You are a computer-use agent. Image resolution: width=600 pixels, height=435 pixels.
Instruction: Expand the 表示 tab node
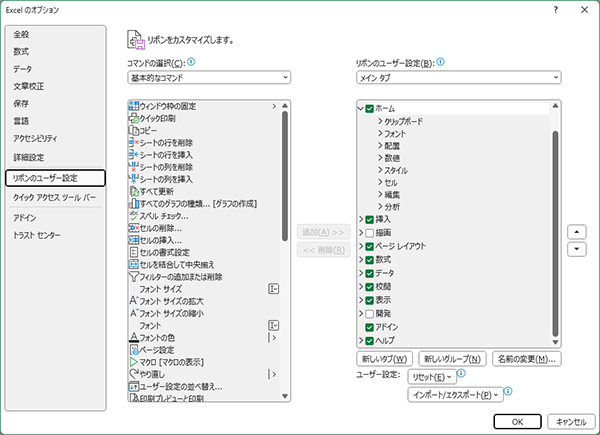point(361,300)
